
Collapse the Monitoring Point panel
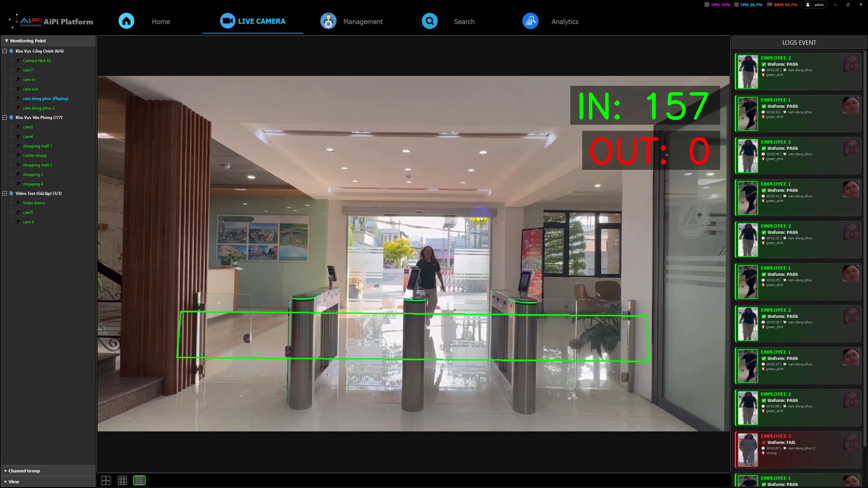(x=6, y=41)
